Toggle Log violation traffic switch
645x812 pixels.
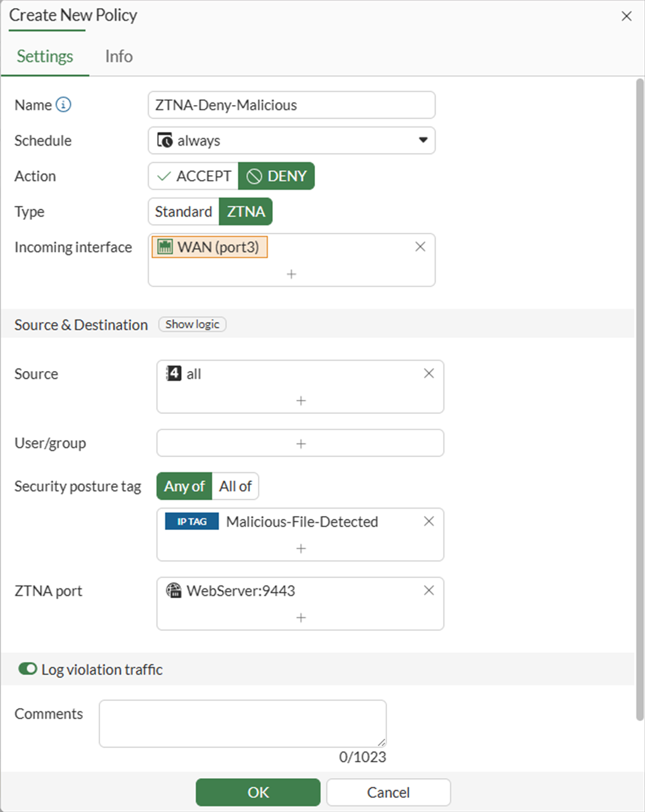point(28,669)
